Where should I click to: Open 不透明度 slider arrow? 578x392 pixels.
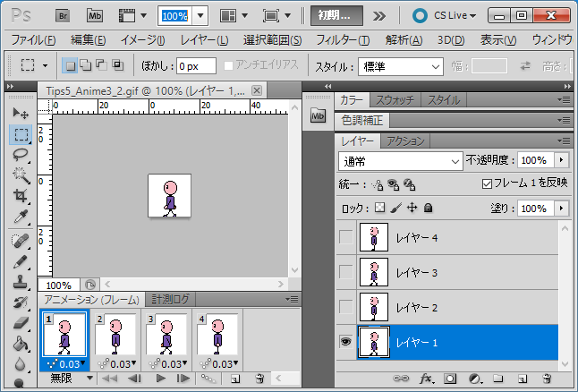pos(561,160)
